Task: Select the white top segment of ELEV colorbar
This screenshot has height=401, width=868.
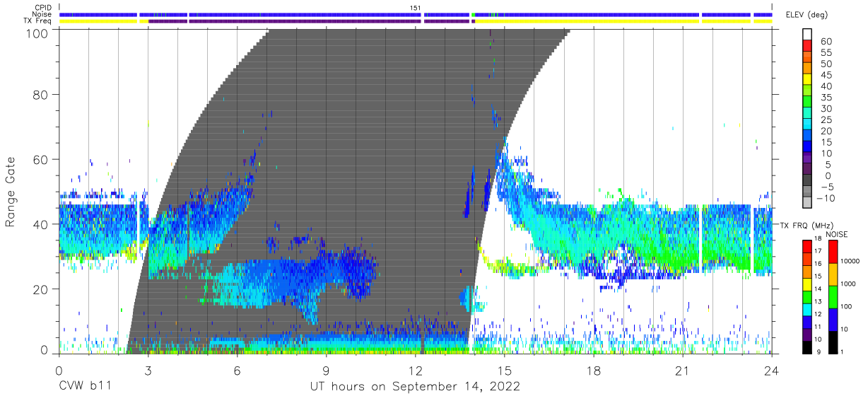Action: coord(807,34)
